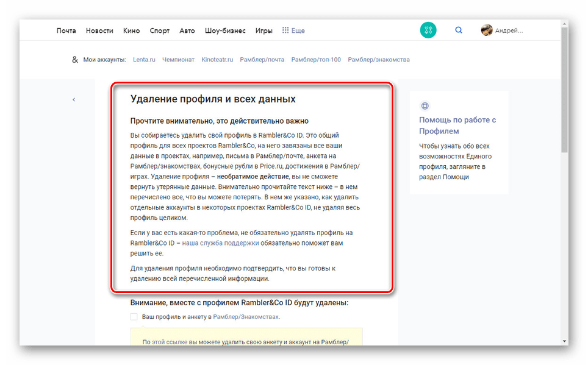Collapse the sidebar with the left chevron
The height and width of the screenshot is (365, 588).
point(74,99)
